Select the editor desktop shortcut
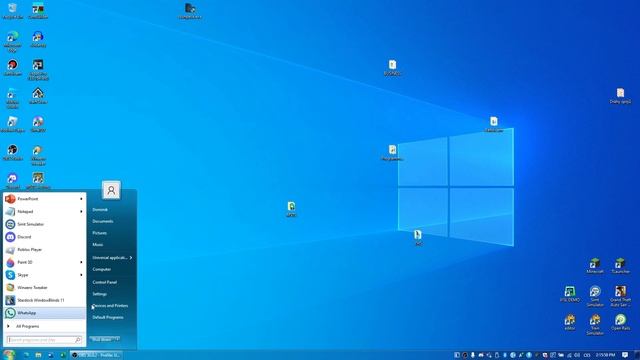The height and width of the screenshot is (360, 640). [570, 322]
